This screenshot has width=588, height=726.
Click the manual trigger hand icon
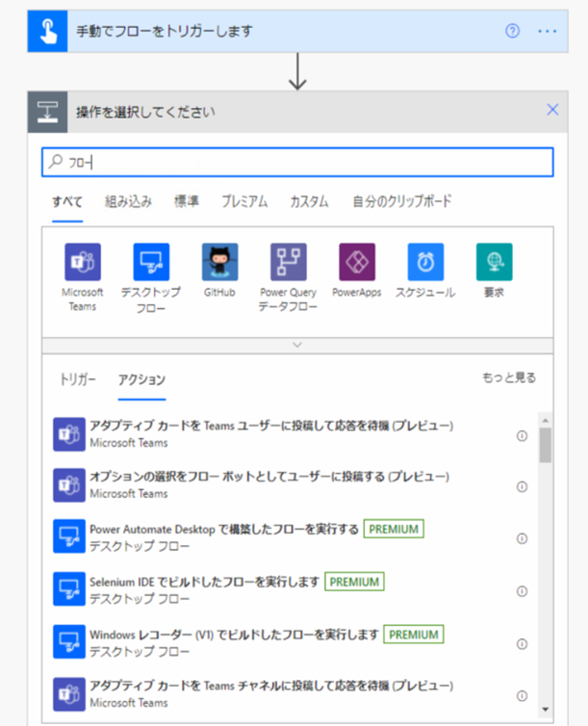[48, 31]
